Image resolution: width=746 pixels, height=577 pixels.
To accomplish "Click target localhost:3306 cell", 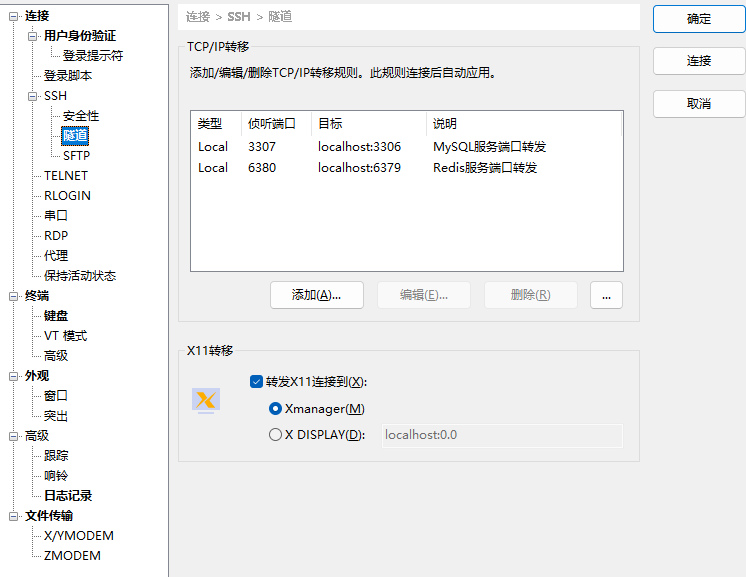I will coord(359,147).
